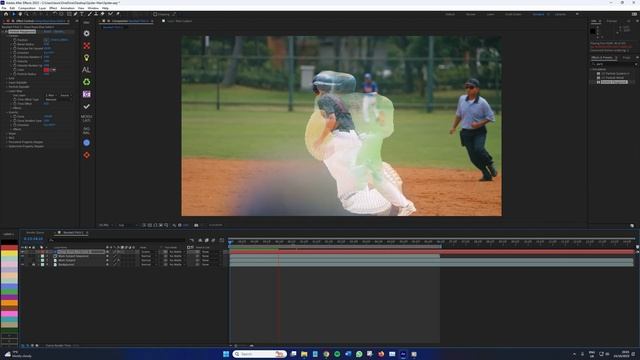Collapse the Cannon property group
The width and height of the screenshot is (640, 360).
click(x=7, y=36)
